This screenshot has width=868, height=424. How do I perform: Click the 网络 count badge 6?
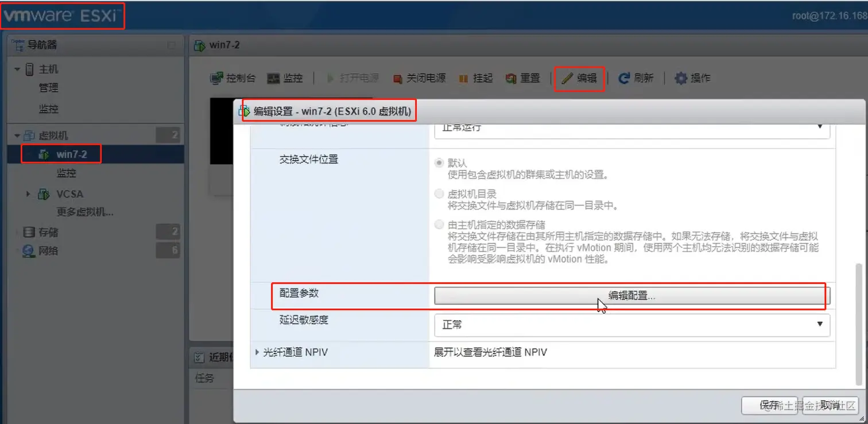[168, 251]
